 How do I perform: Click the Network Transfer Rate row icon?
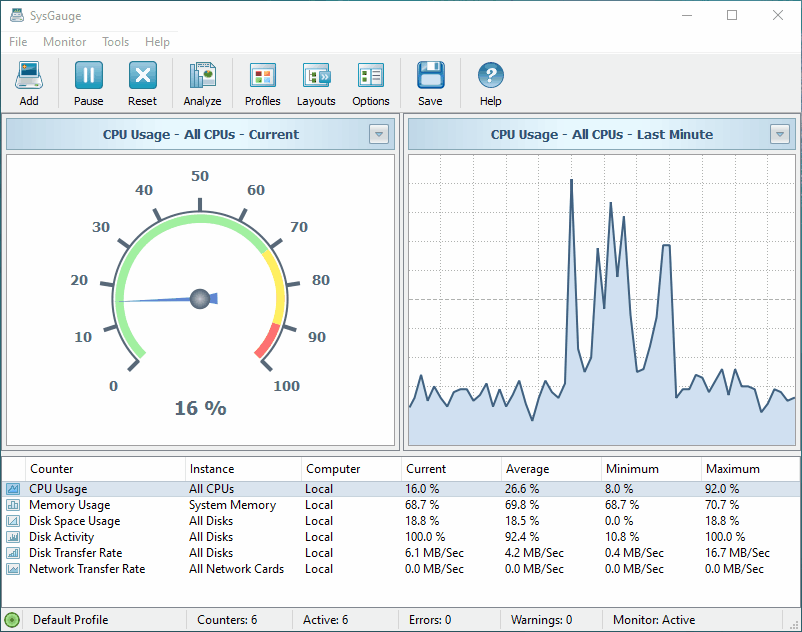pos(13,569)
